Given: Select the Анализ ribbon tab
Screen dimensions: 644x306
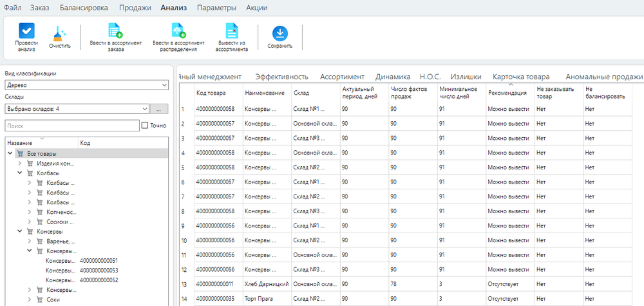Looking at the screenshot, I should pyautogui.click(x=174, y=8).
